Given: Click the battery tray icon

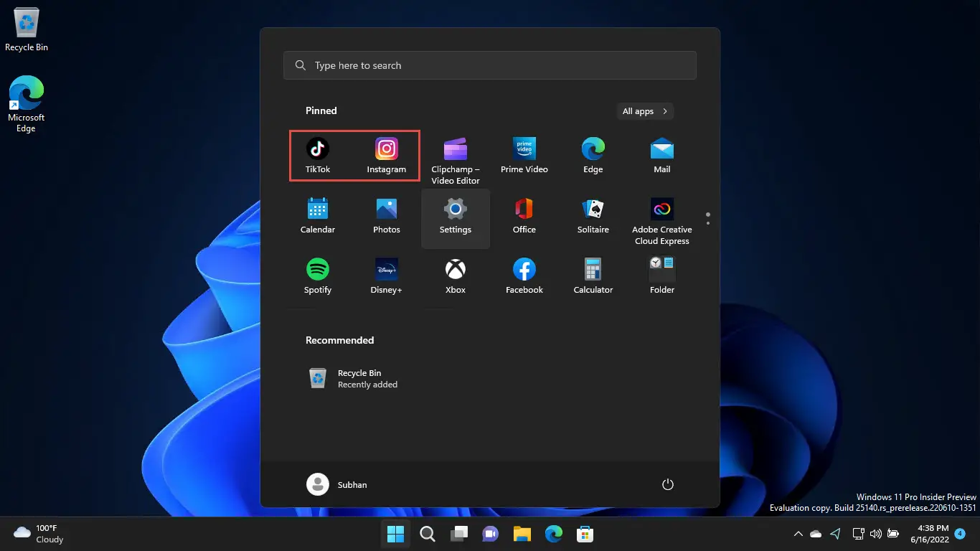Looking at the screenshot, I should click(893, 534).
